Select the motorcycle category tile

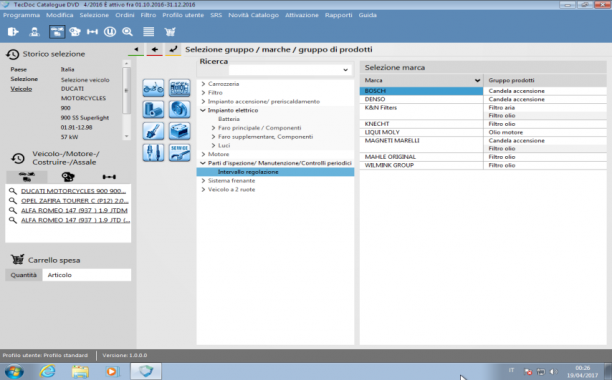pos(153,88)
